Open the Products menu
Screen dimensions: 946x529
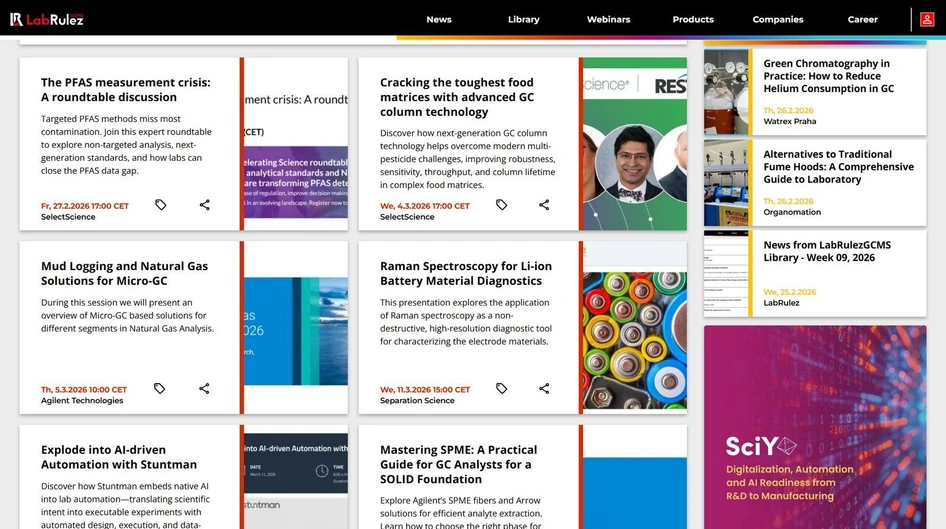click(x=693, y=19)
